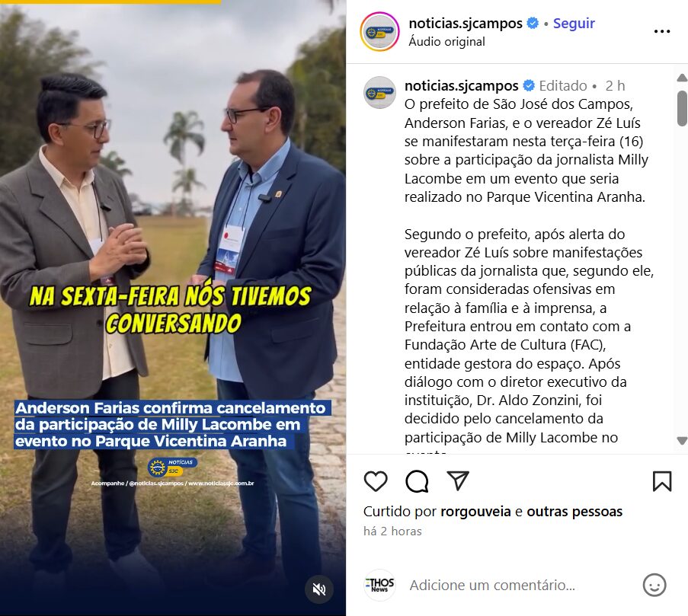Save post with bookmark icon
Image resolution: width=688 pixels, height=616 pixels.
[x=662, y=481]
